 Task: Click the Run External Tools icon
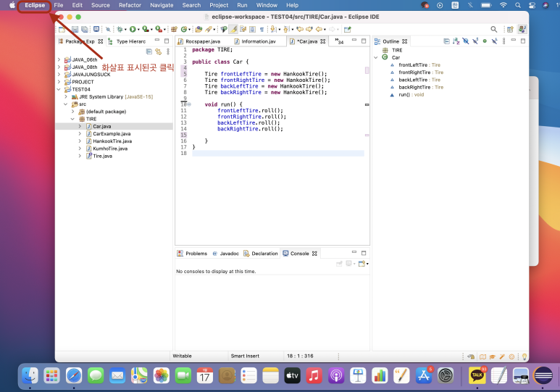click(x=158, y=29)
